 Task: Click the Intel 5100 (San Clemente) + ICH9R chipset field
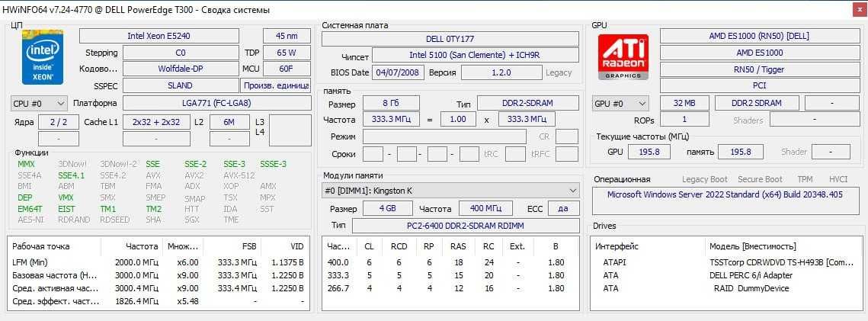point(476,55)
